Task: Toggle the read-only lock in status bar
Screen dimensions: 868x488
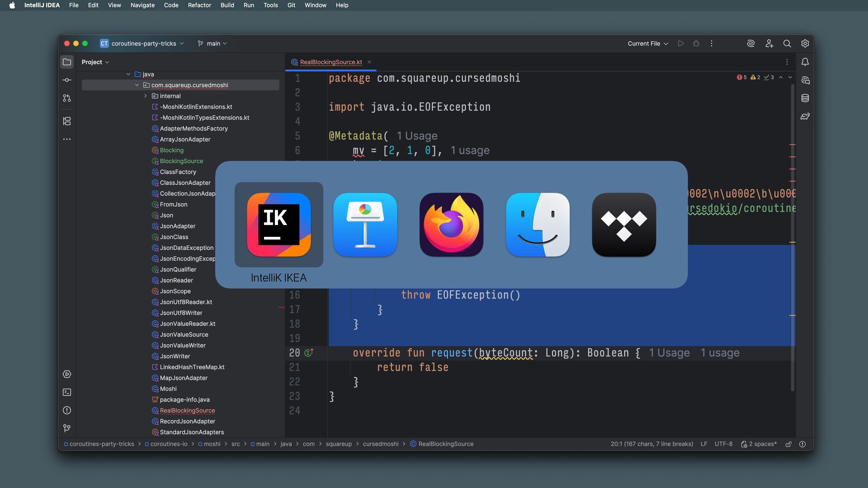Action: (788, 444)
